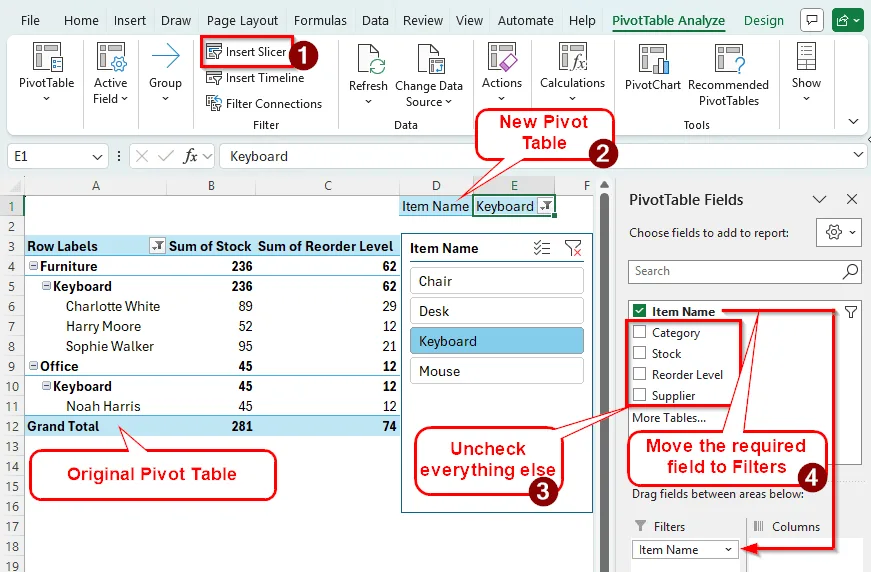This screenshot has width=871, height=572.
Task: Select the Charlotte White row label
Action: tap(113, 306)
